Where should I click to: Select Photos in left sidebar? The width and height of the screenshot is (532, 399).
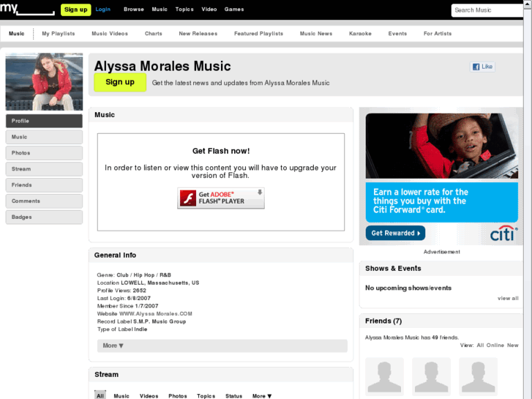click(44, 153)
